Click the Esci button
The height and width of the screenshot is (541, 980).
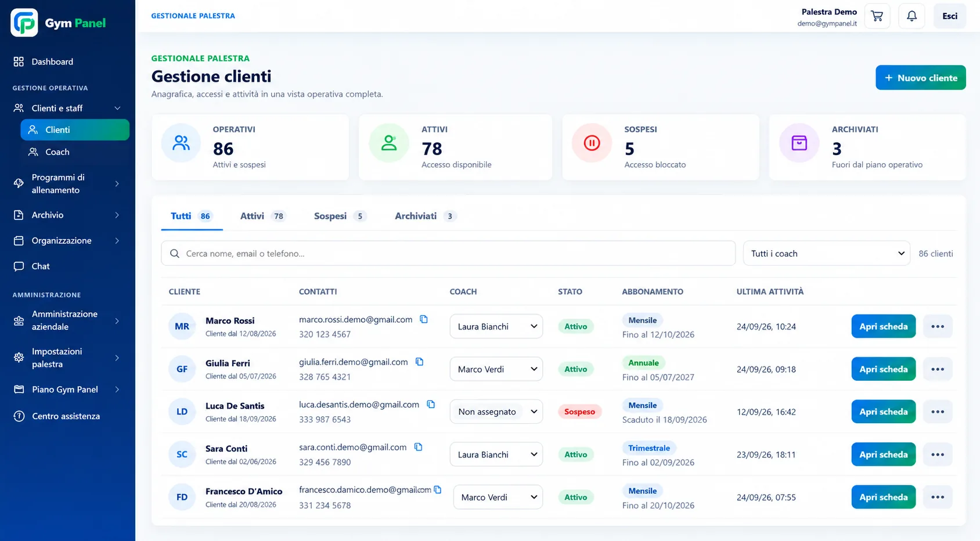pyautogui.click(x=950, y=16)
